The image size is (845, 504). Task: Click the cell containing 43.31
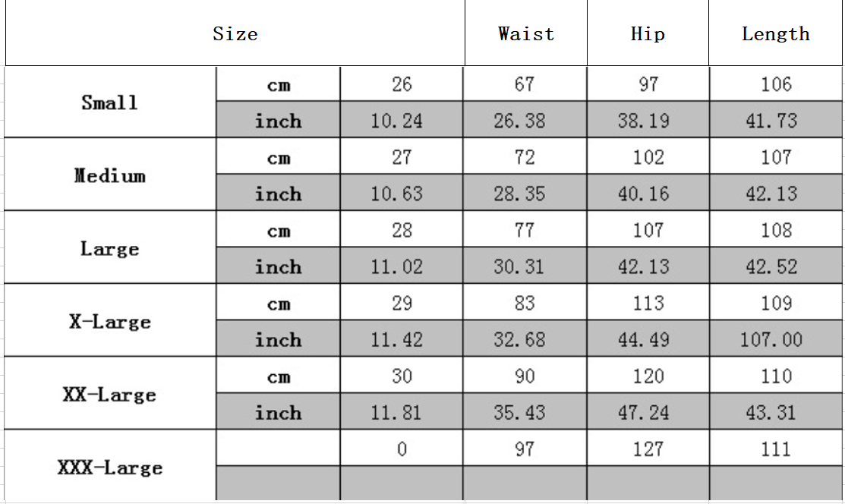pos(776,412)
